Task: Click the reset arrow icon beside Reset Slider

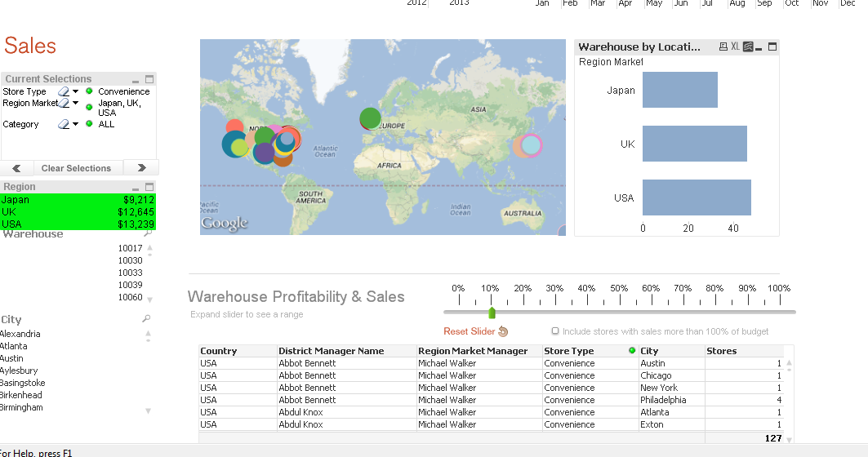Action: pos(503,331)
